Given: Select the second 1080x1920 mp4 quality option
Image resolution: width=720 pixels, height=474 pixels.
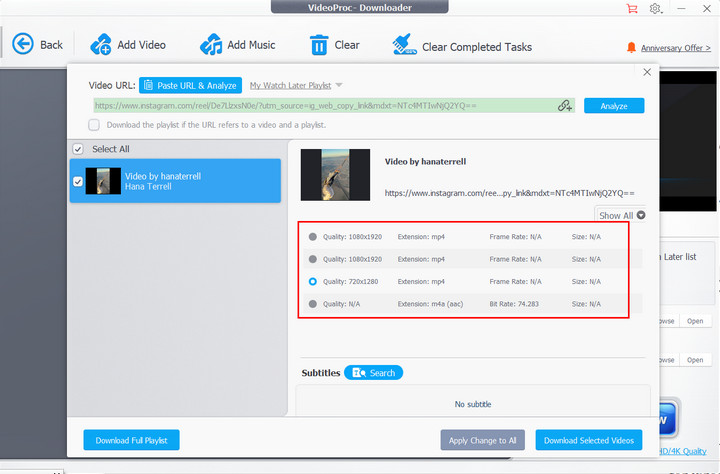Looking at the screenshot, I should click(313, 259).
